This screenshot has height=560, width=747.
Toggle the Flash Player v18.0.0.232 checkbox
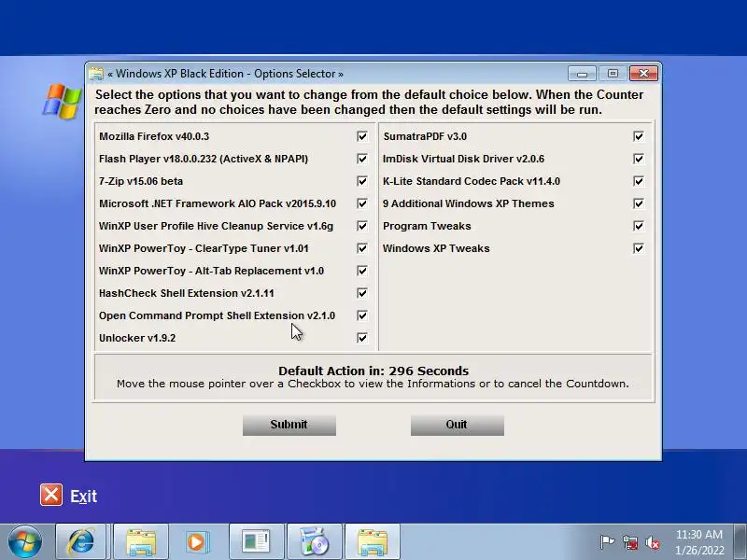362,159
